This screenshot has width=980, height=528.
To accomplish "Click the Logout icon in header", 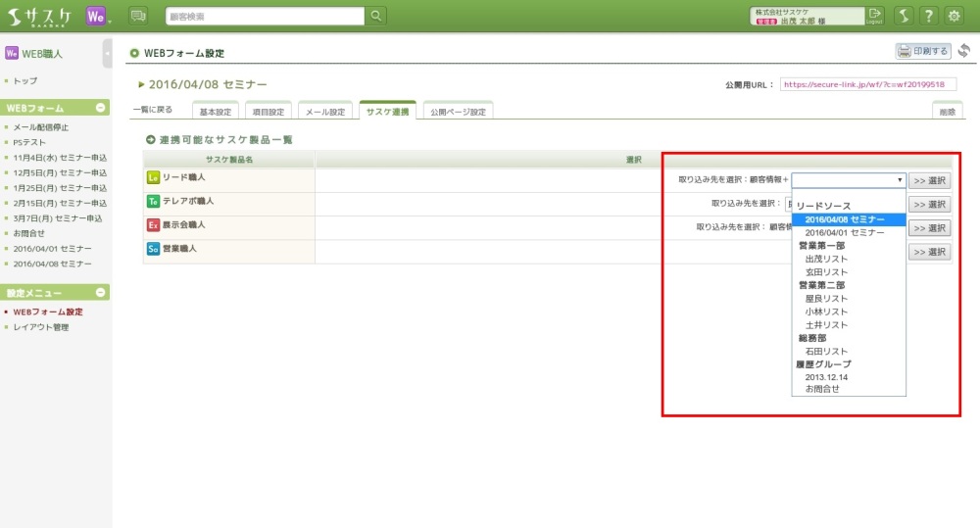I will point(875,16).
